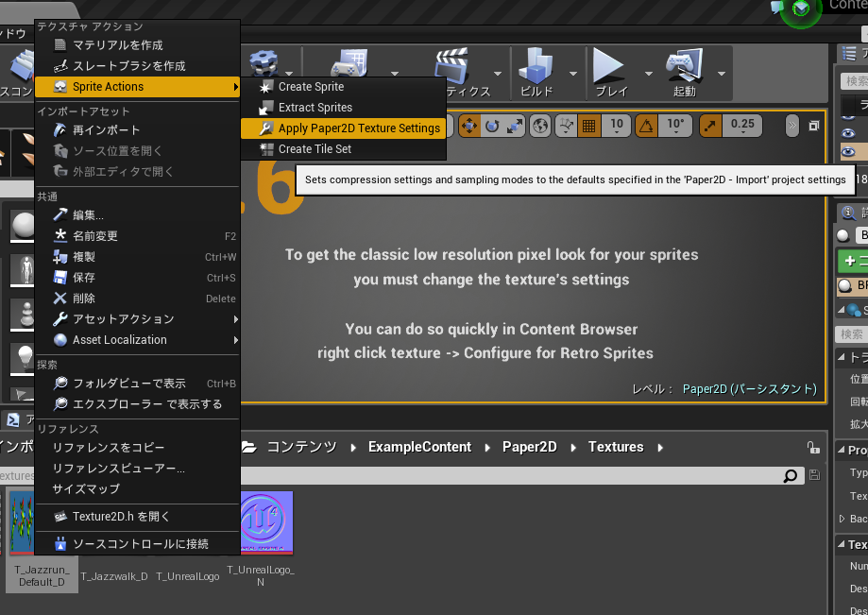Click the settings gears toolbar icon
Screen dimensions: 868x615
[x=263, y=62]
